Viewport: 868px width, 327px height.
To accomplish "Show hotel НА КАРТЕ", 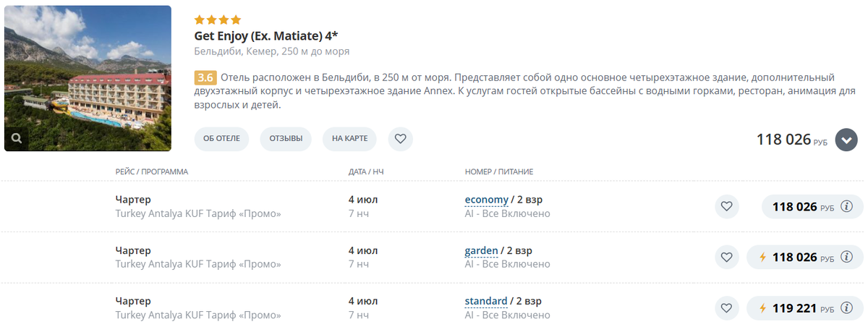I will coord(350,139).
